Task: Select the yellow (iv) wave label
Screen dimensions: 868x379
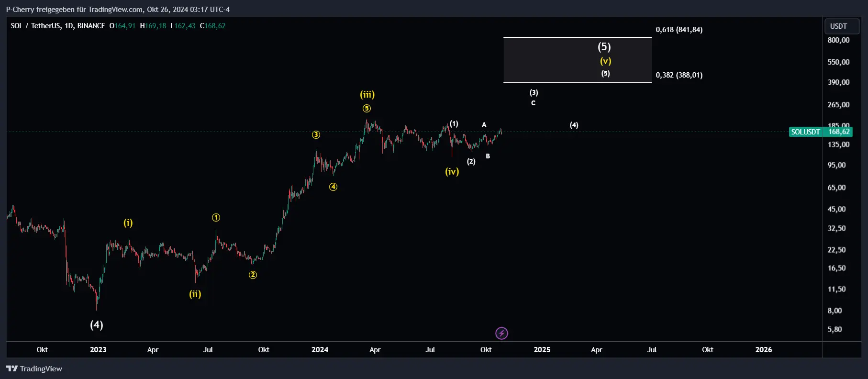Action: point(452,171)
